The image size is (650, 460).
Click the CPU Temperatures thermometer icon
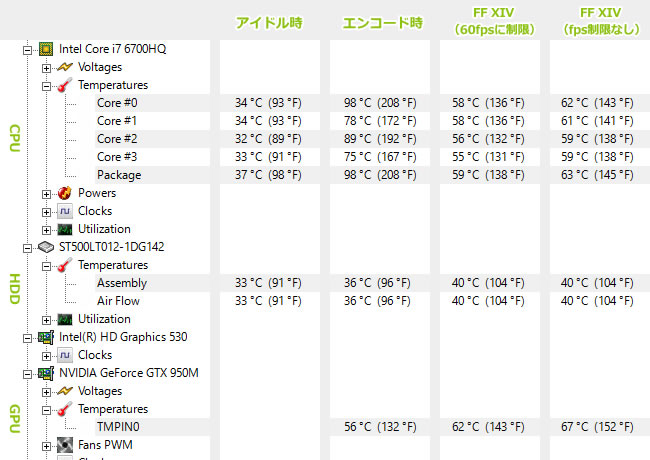pyautogui.click(x=65, y=85)
